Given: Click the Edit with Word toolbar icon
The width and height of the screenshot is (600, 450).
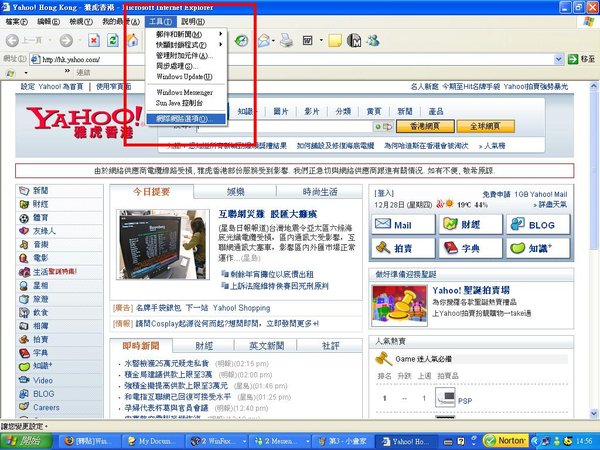Looking at the screenshot, I should [308, 40].
